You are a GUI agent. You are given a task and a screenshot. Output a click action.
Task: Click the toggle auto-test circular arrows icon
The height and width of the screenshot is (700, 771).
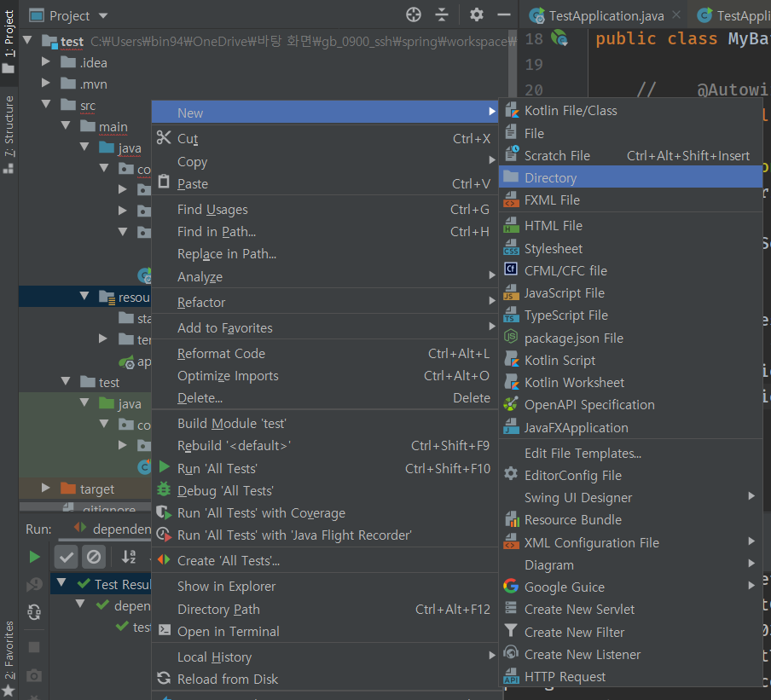tap(34, 612)
